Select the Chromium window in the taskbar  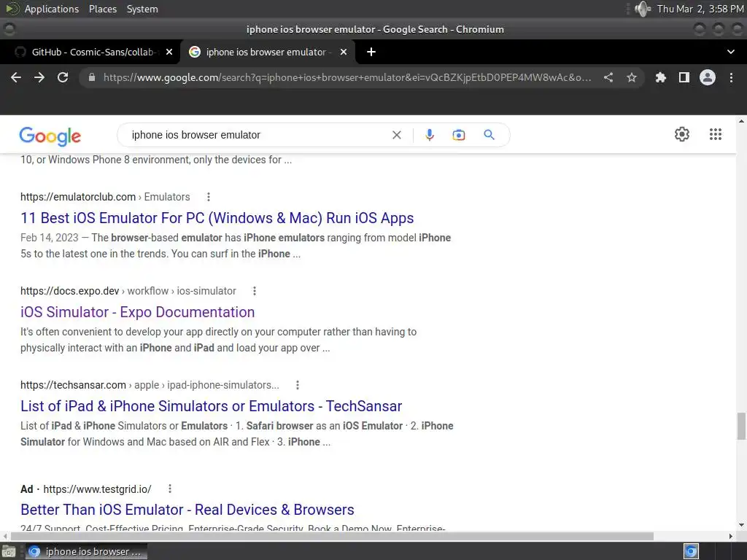(x=86, y=551)
